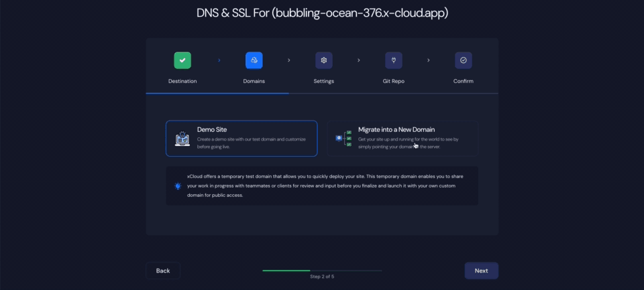Click the Settings gear step icon

click(x=323, y=60)
